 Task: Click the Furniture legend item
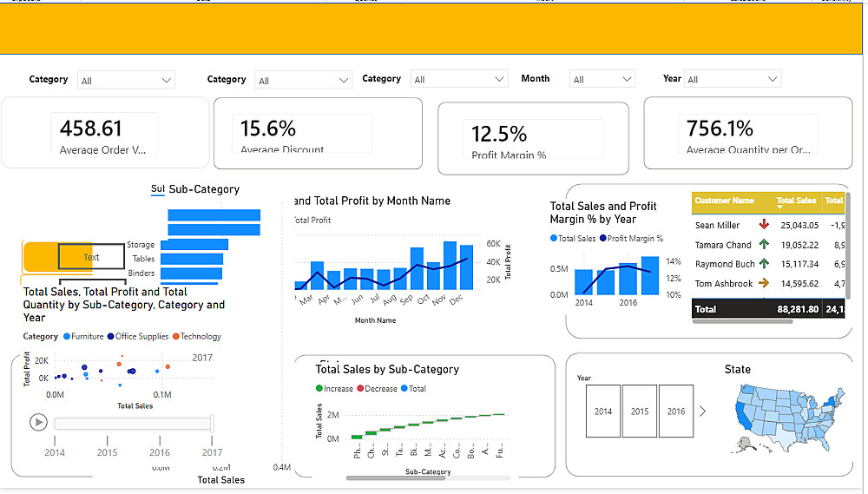[x=83, y=336]
